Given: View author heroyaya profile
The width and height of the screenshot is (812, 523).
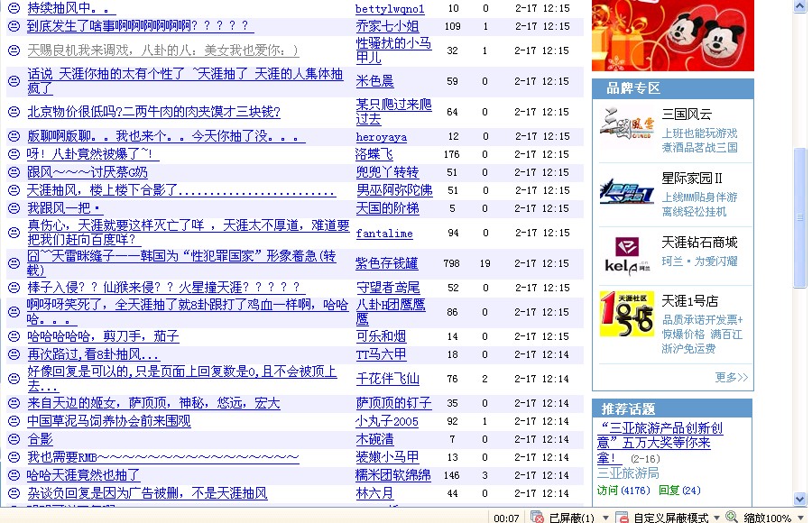Looking at the screenshot, I should click(381, 137).
